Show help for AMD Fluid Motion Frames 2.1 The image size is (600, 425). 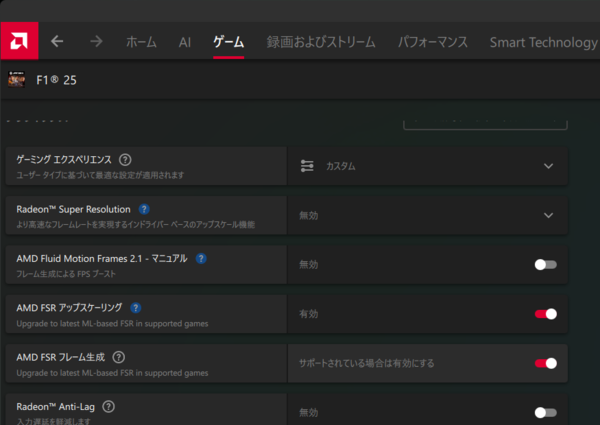tap(201, 259)
